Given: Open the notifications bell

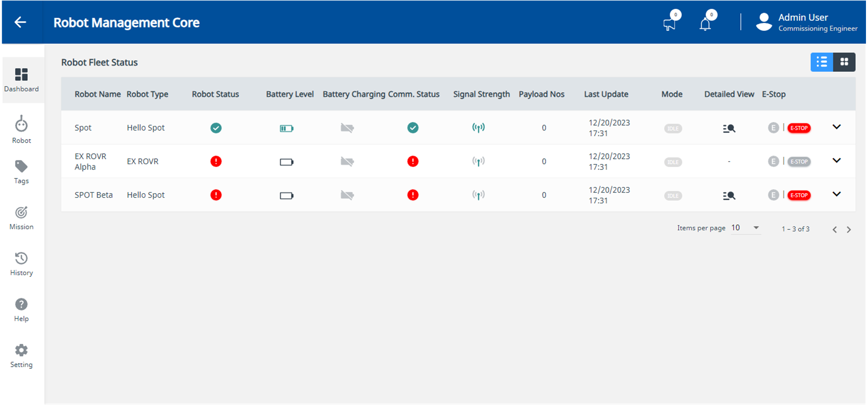Looking at the screenshot, I should coord(705,24).
